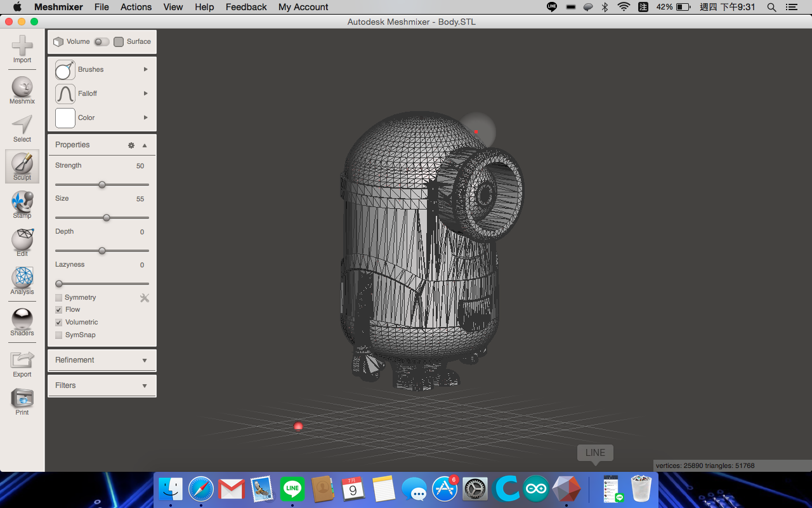Click the Volume cube icon

pyautogui.click(x=58, y=42)
